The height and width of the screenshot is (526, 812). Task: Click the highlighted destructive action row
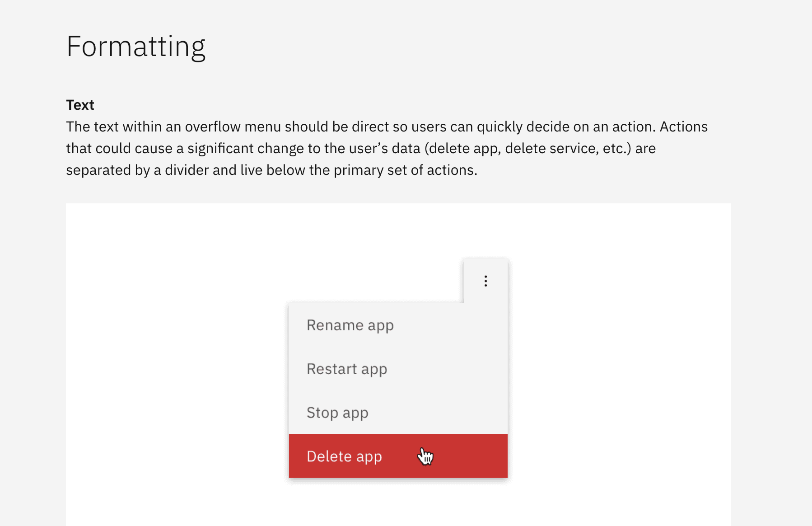pos(397,456)
